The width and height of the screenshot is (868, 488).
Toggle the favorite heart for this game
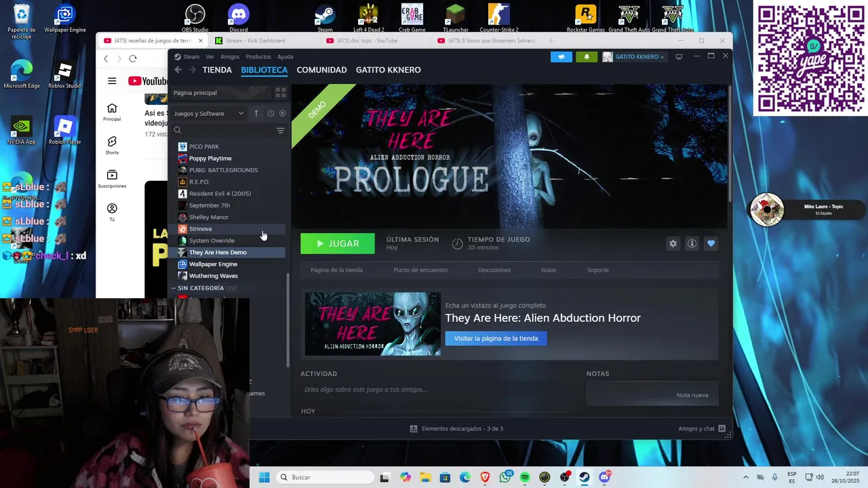[x=711, y=243]
